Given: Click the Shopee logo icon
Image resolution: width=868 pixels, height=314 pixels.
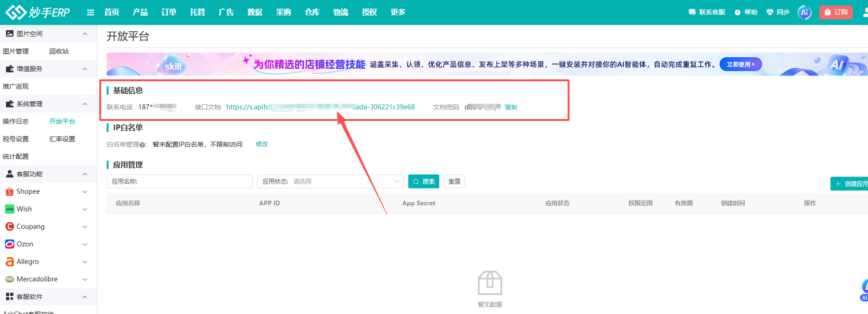Looking at the screenshot, I should [10, 191].
